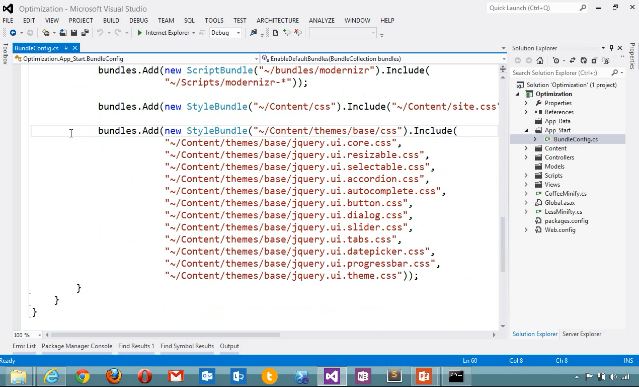The height and width of the screenshot is (387, 639).
Task: Save the current file with Save icon
Action: 74,33
